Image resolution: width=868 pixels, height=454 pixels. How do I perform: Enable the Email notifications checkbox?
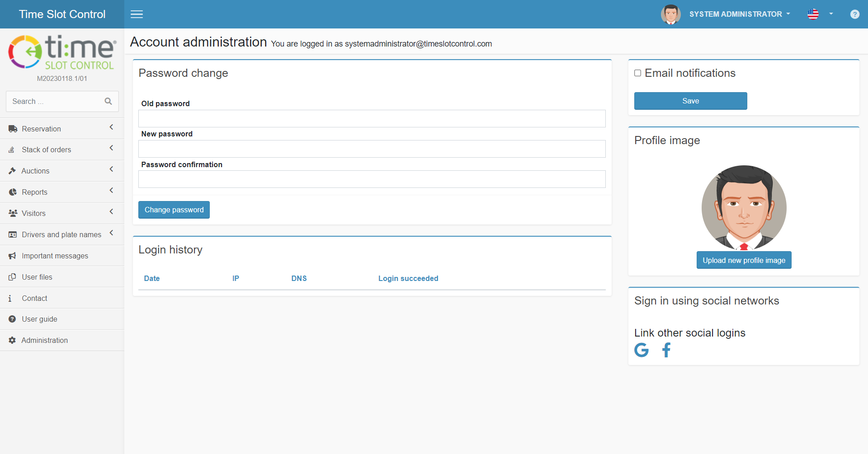click(x=637, y=73)
